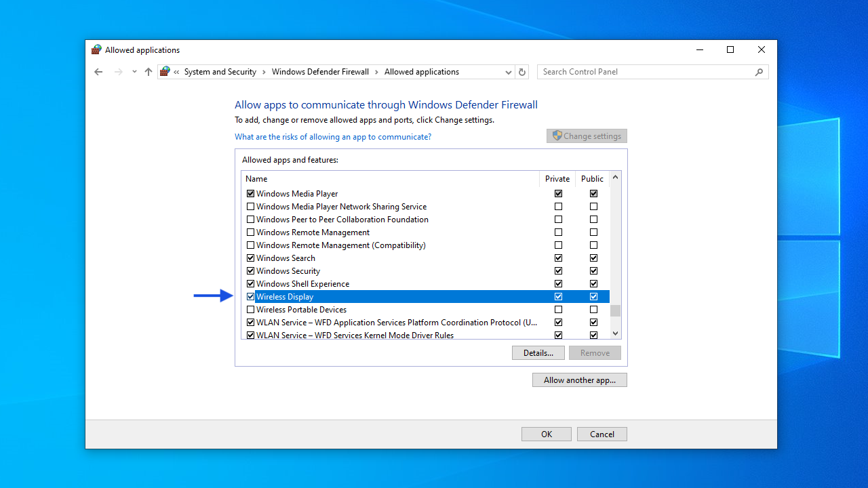Open Windows Defender Firewall breadcrumb

tap(320, 72)
